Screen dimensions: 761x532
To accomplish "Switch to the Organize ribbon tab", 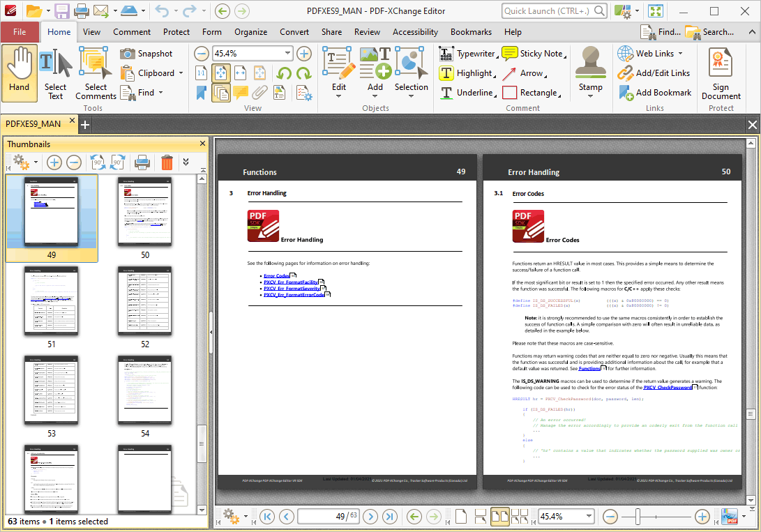I will pyautogui.click(x=250, y=32).
